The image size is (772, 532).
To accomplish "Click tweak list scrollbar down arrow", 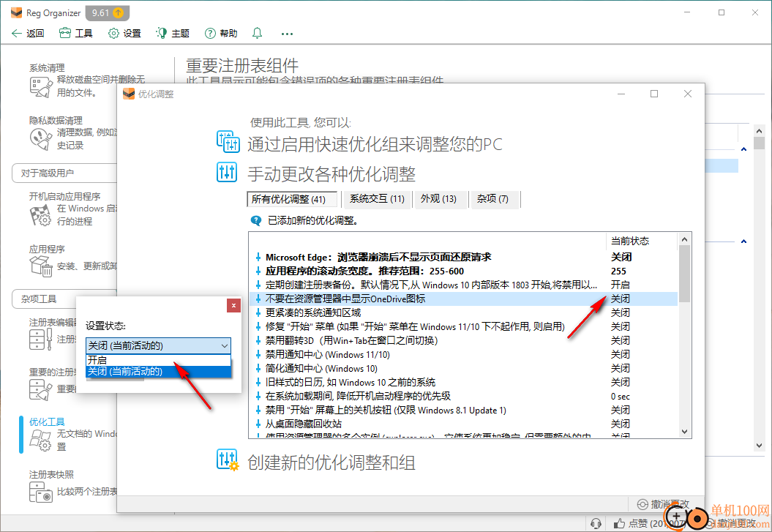I will (684, 432).
